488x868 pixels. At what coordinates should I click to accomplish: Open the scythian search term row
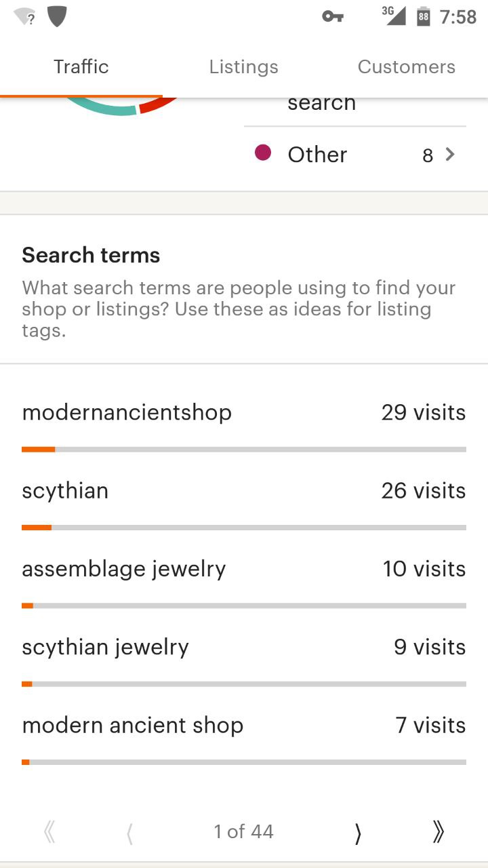244,502
